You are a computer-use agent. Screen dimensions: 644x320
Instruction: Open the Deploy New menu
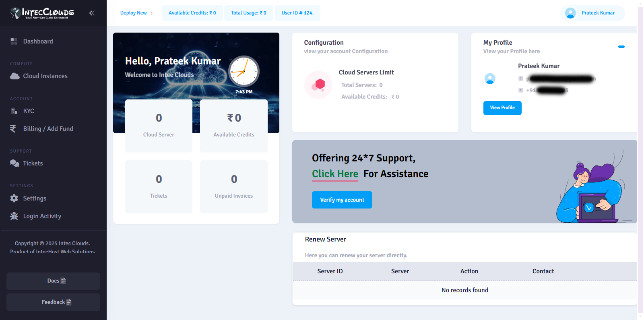coord(136,13)
